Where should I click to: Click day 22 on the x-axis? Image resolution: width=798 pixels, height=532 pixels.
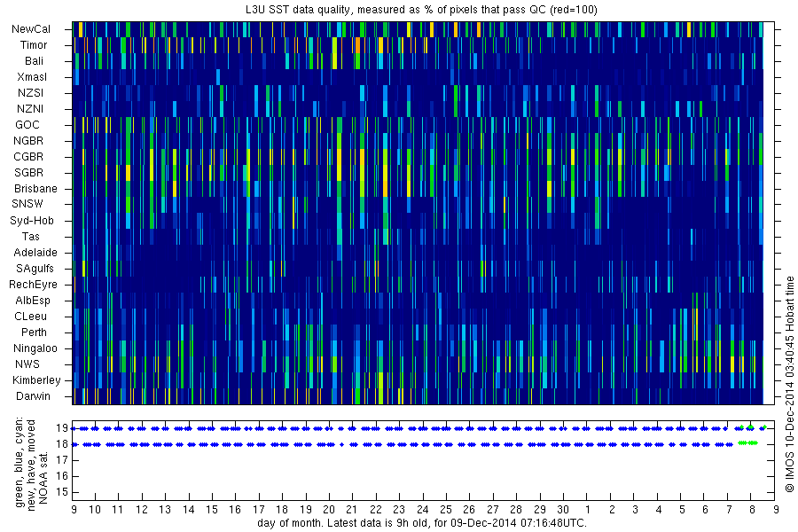pos(376,510)
